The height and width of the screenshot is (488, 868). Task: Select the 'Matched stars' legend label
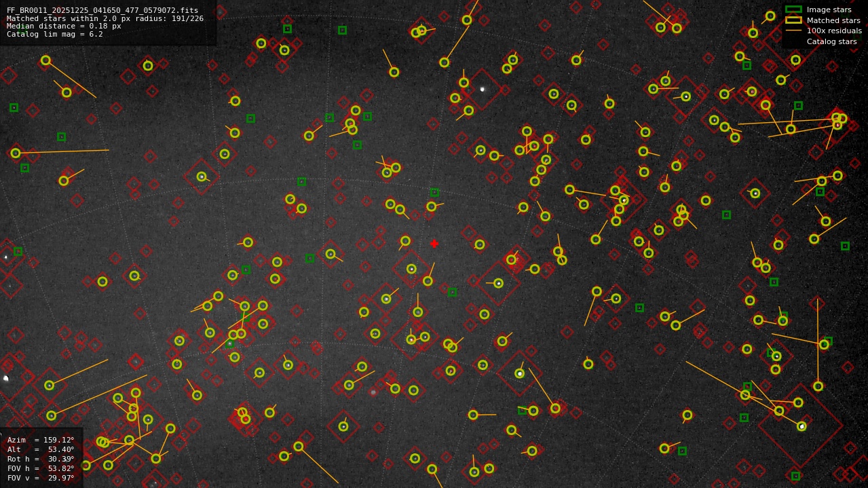(833, 20)
